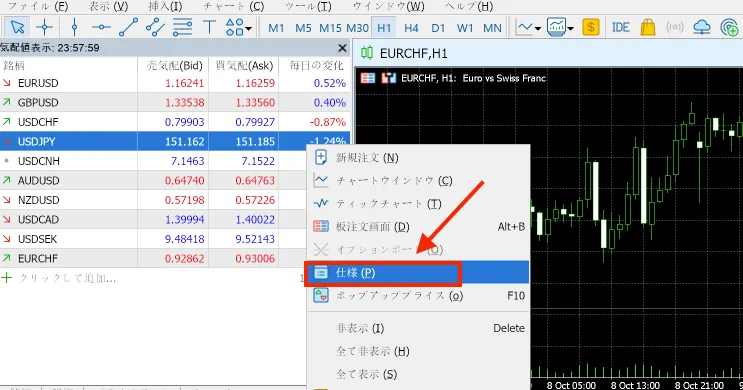Select the cursor arrow tool

click(17, 27)
